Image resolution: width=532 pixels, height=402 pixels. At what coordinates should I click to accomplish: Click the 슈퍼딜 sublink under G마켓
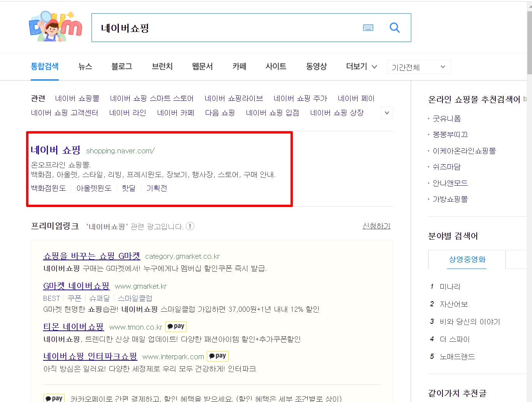pyautogui.click(x=100, y=298)
